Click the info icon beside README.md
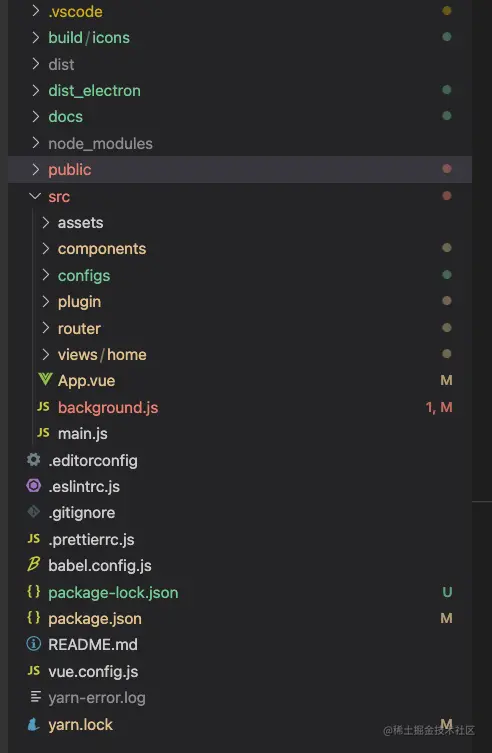 click(34, 644)
